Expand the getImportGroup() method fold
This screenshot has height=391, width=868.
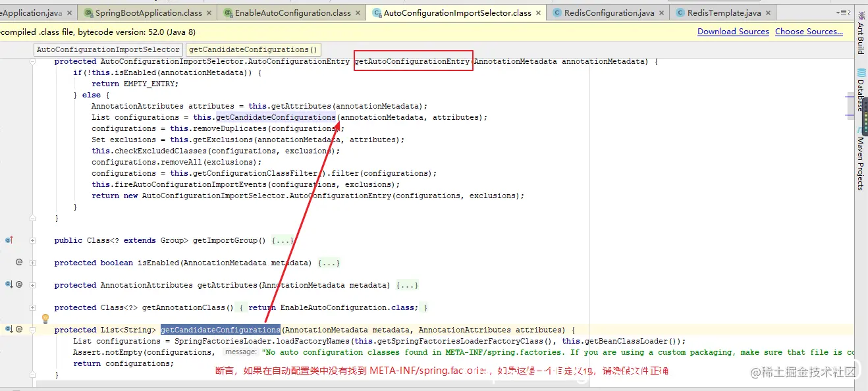[32, 241]
